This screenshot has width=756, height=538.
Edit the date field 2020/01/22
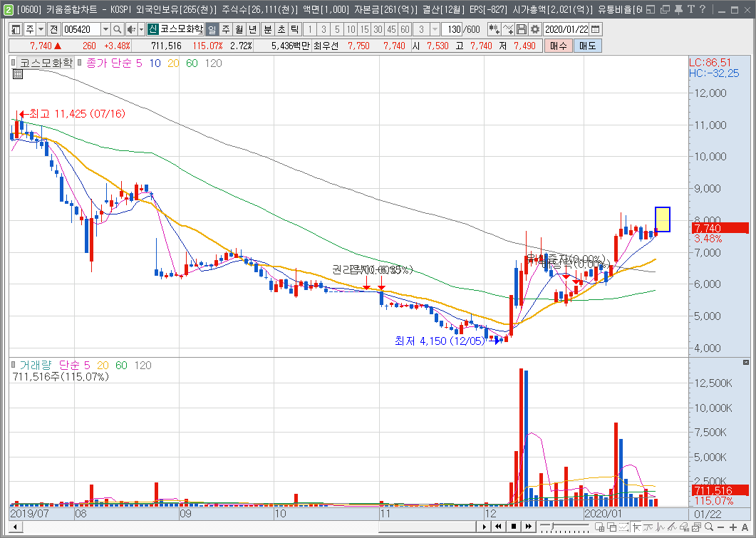[566, 29]
